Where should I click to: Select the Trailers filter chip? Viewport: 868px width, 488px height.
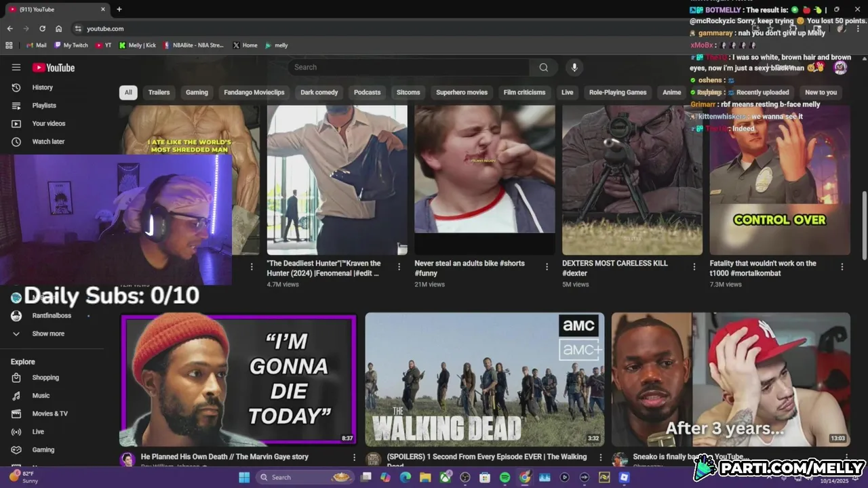[159, 92]
